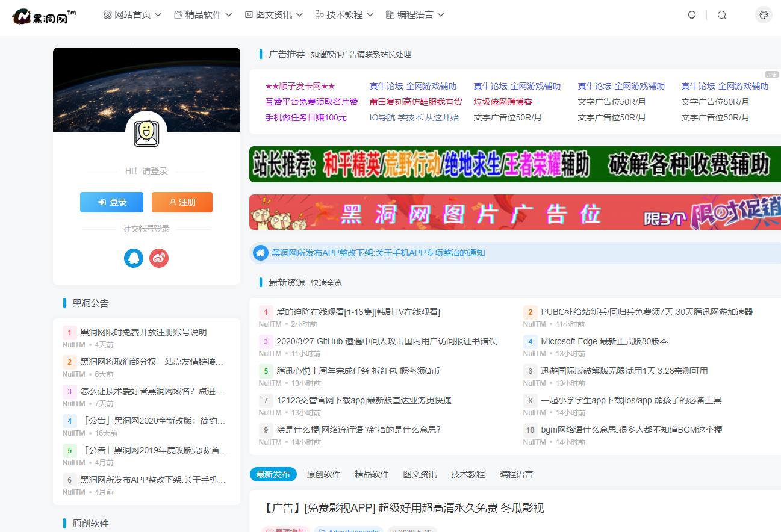Click the 黑洞公告 section heading
The image size is (781, 532).
tap(90, 303)
